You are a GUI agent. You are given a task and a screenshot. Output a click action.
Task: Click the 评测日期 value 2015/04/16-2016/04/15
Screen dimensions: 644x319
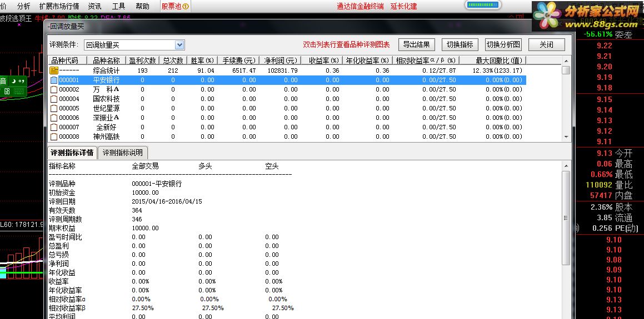click(x=167, y=201)
